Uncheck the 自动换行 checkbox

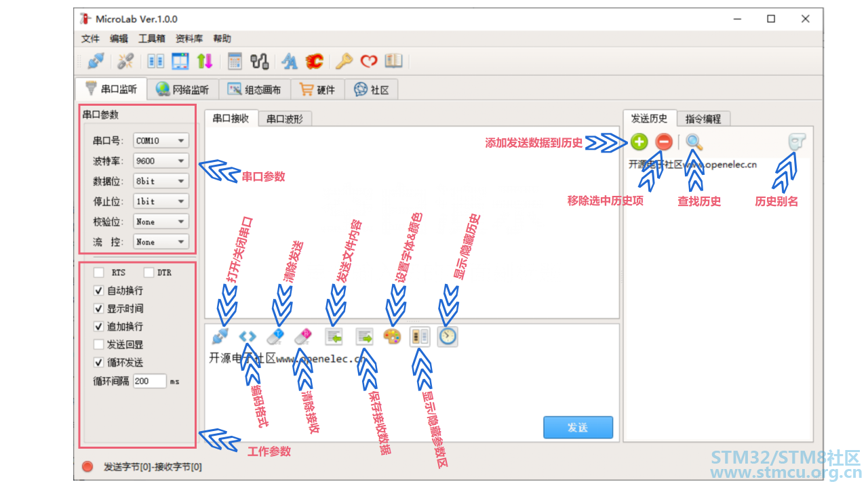pyautogui.click(x=99, y=291)
